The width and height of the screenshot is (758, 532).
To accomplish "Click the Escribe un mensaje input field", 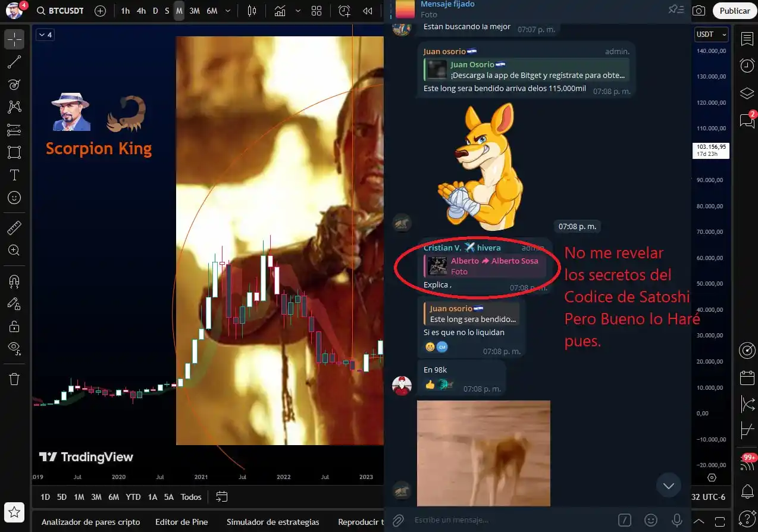I will coord(512,520).
